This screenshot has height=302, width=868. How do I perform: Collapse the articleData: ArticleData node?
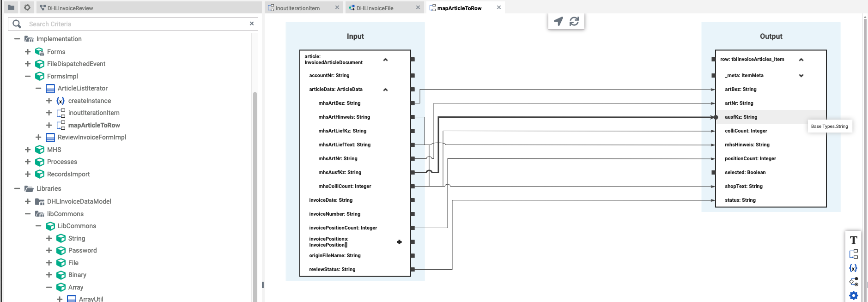click(385, 90)
